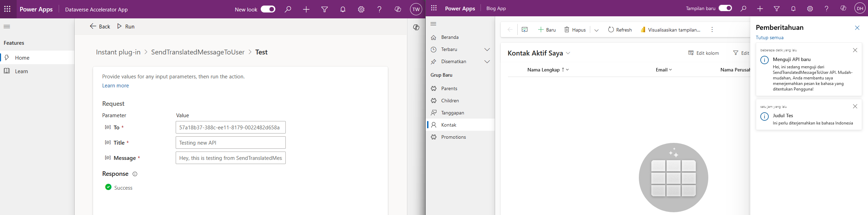
Task: Open Copilot side pane icon near Run bar
Action: pos(416,27)
